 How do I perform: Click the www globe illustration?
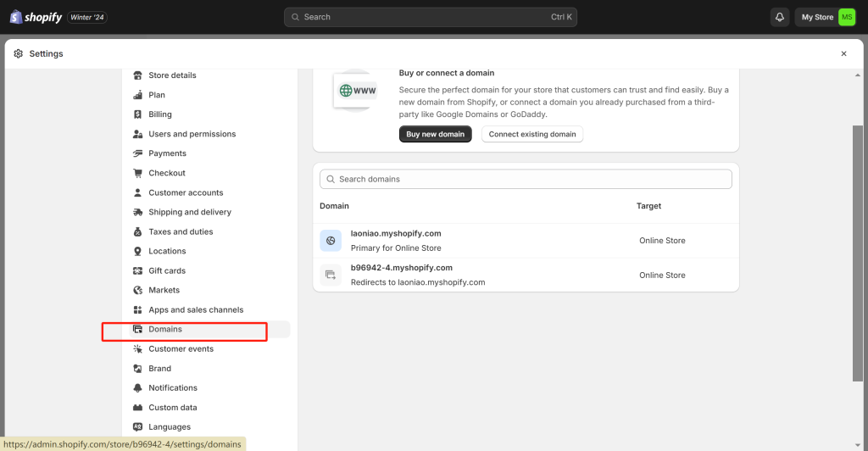point(356,91)
